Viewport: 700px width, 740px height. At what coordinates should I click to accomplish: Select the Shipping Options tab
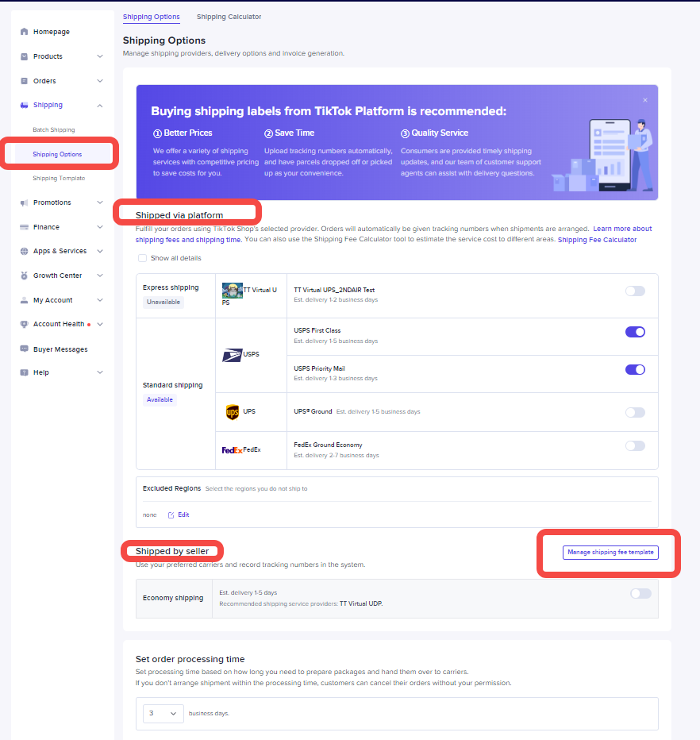click(x=152, y=17)
